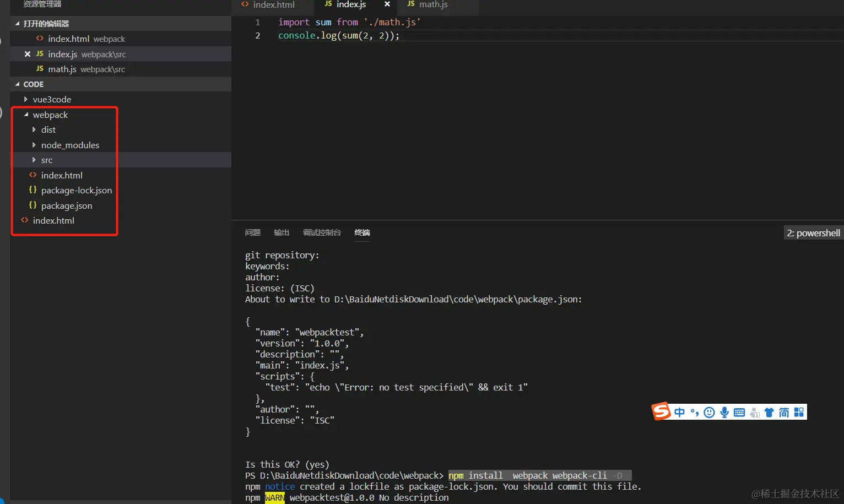Collapse the CODE workspace section
The height and width of the screenshot is (504, 844).
click(121, 84)
